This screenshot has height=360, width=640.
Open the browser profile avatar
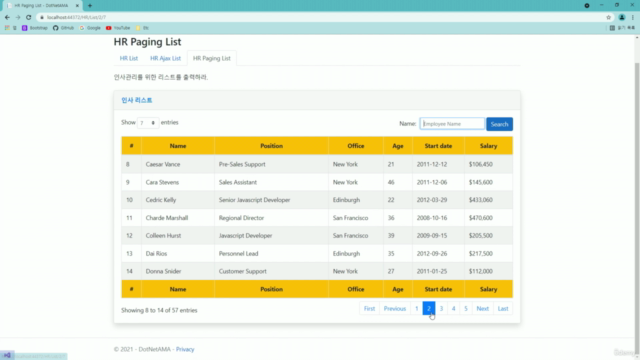click(x=622, y=17)
